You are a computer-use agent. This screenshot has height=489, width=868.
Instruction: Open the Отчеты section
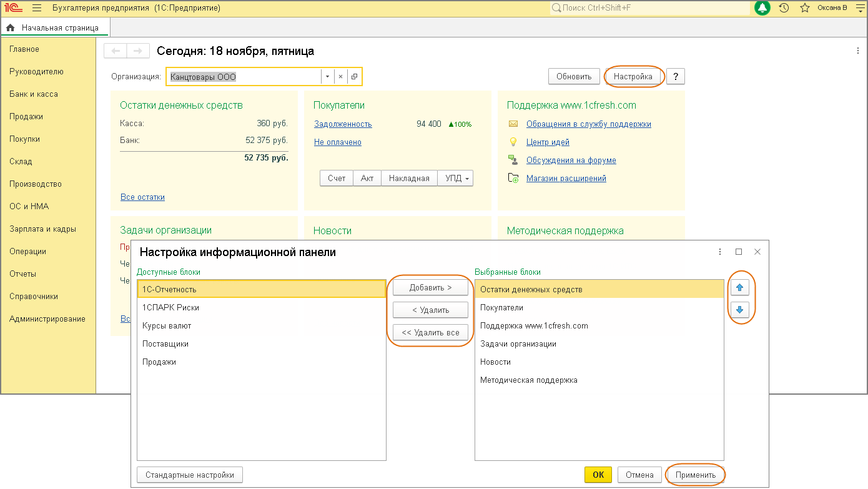point(22,274)
